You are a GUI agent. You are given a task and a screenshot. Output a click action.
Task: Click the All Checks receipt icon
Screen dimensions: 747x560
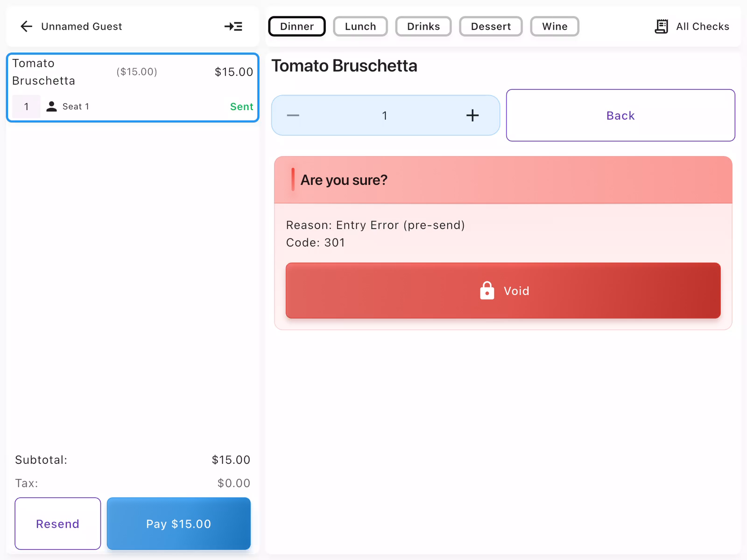click(x=661, y=27)
